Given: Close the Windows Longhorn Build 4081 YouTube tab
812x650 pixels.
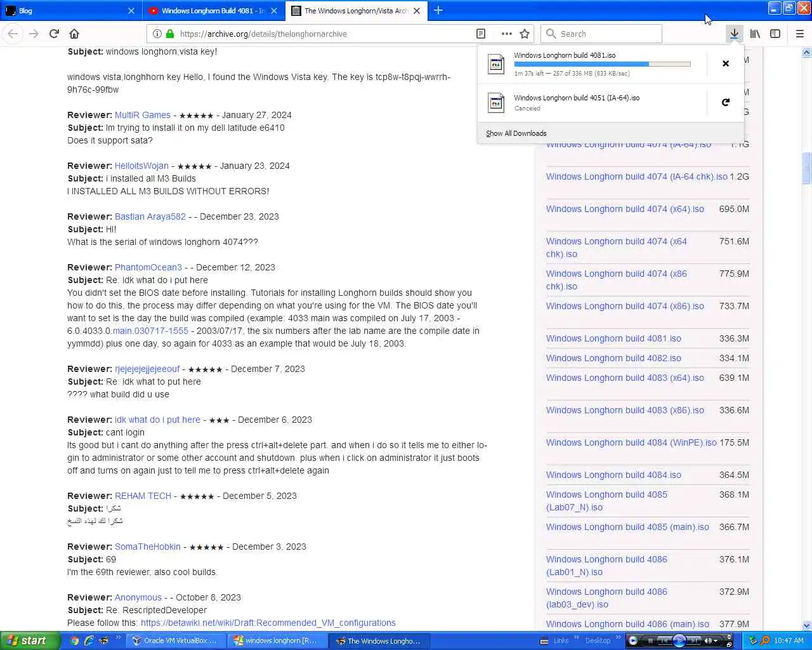Looking at the screenshot, I should coord(274,11).
